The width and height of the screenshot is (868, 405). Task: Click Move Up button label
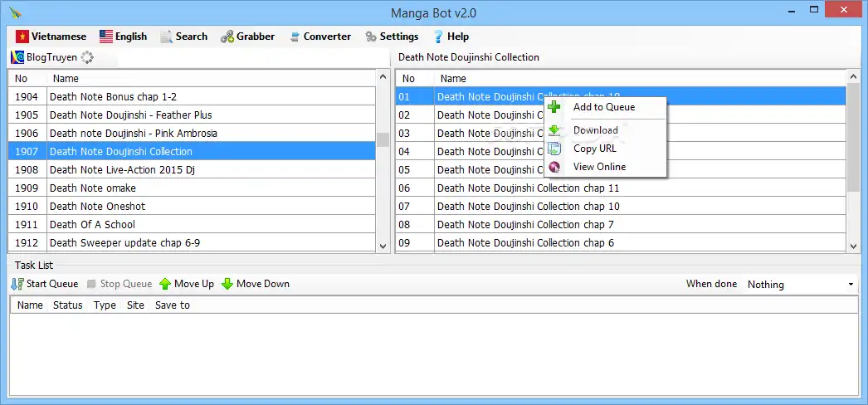[193, 284]
